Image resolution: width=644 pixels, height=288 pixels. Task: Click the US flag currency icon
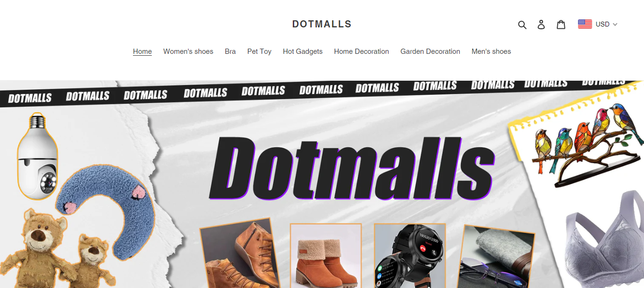pyautogui.click(x=585, y=24)
